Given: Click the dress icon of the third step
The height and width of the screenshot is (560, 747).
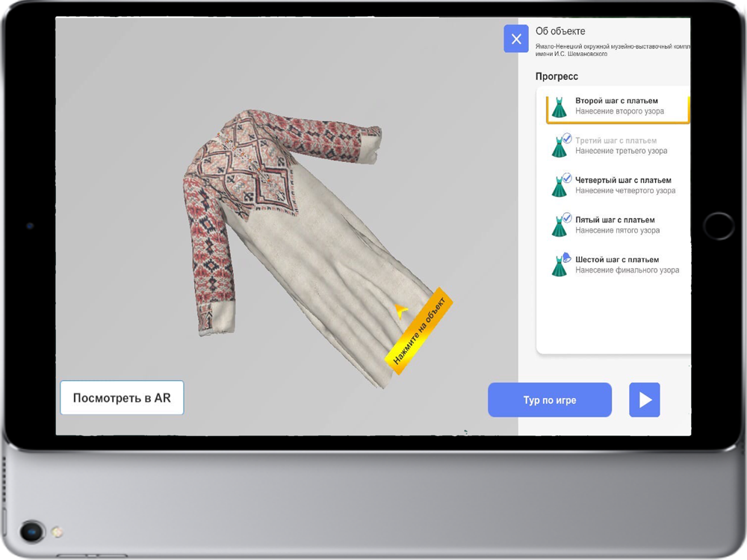Looking at the screenshot, I should pos(559,147).
